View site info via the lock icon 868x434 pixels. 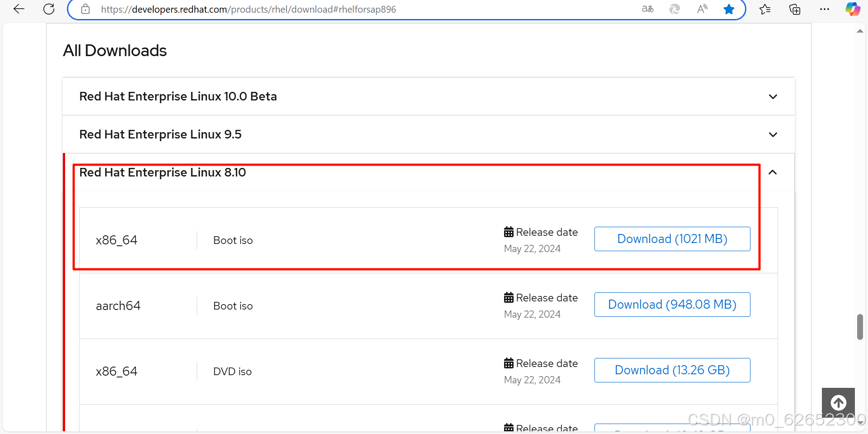85,9
